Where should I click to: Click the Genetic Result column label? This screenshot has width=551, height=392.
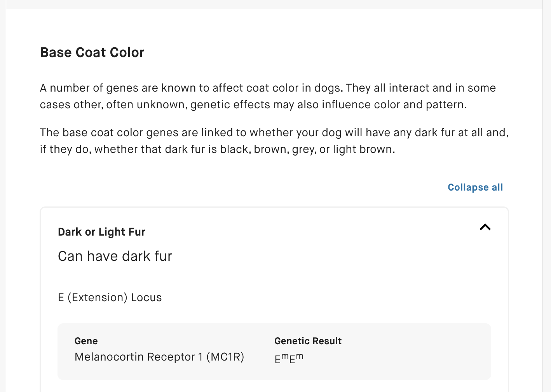click(x=308, y=341)
